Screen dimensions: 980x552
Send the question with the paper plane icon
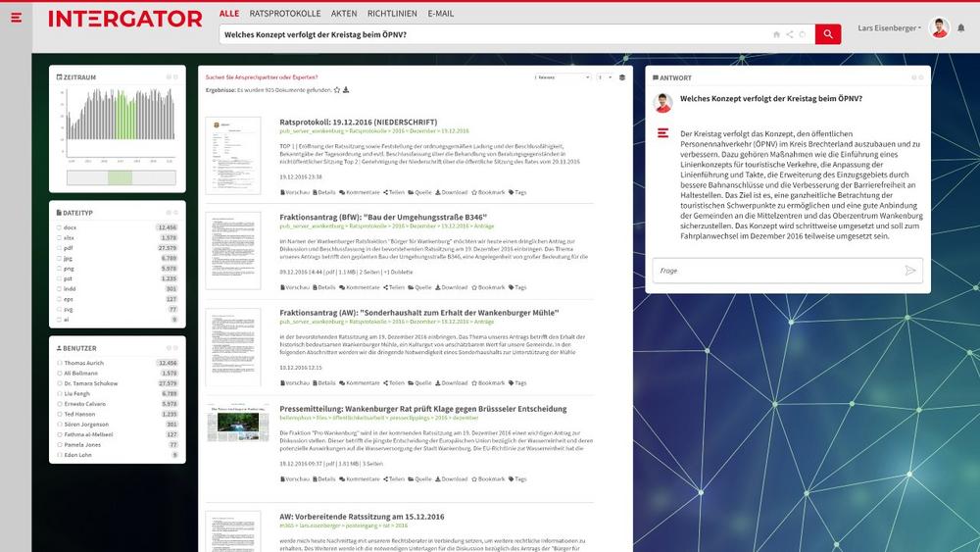coord(910,271)
